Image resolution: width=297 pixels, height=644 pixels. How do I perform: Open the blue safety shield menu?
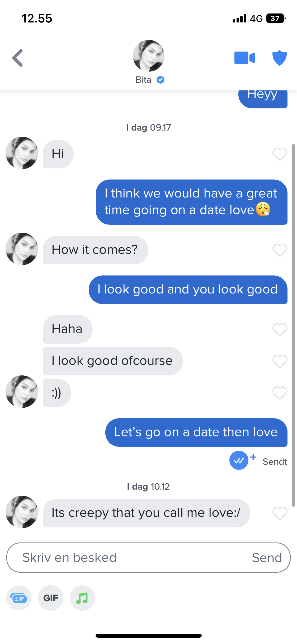[279, 58]
